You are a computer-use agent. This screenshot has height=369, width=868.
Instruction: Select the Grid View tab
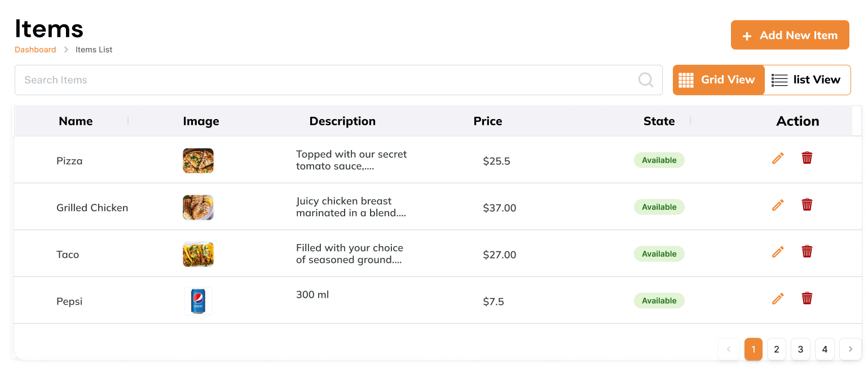point(719,80)
